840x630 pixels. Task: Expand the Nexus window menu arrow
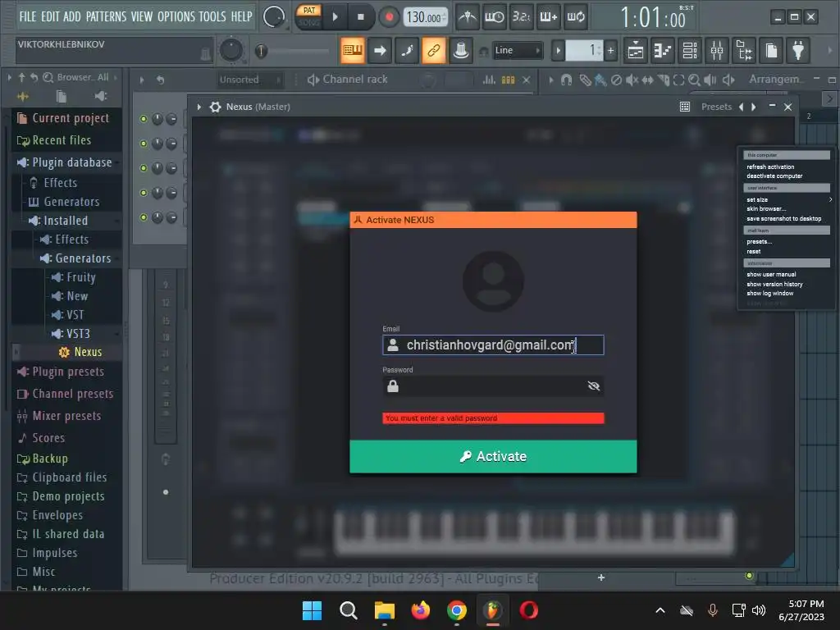point(199,107)
